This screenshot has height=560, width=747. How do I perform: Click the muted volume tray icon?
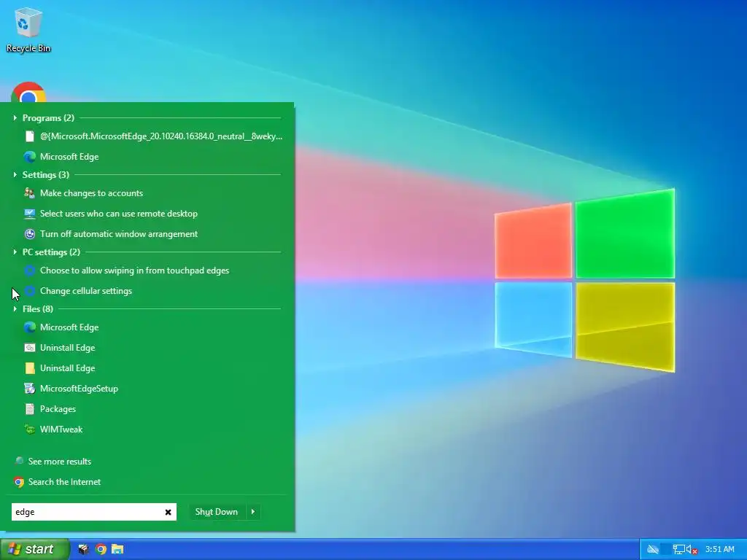[x=692, y=550]
